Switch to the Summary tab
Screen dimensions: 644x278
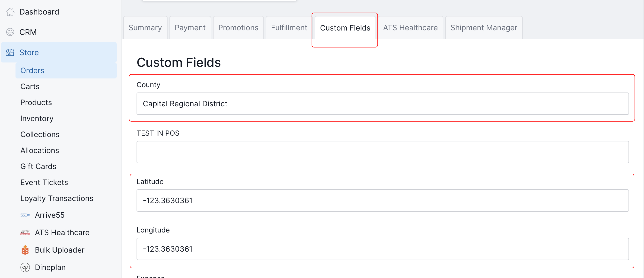(x=145, y=28)
